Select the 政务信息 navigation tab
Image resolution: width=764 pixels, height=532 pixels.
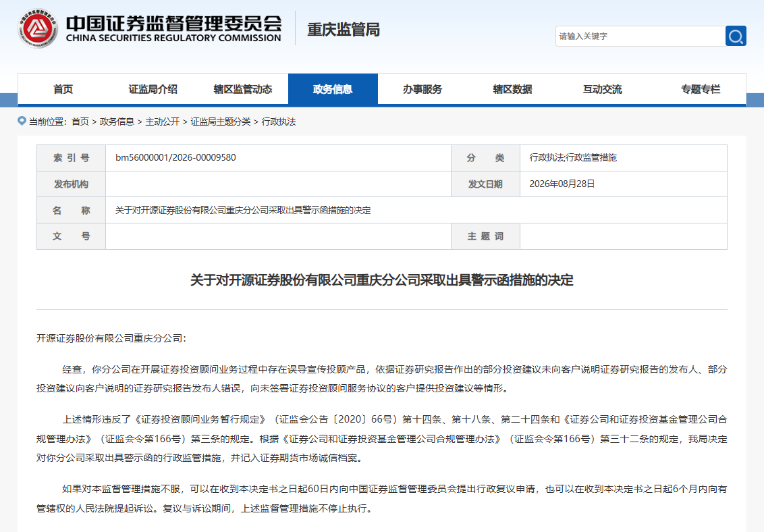coord(333,89)
